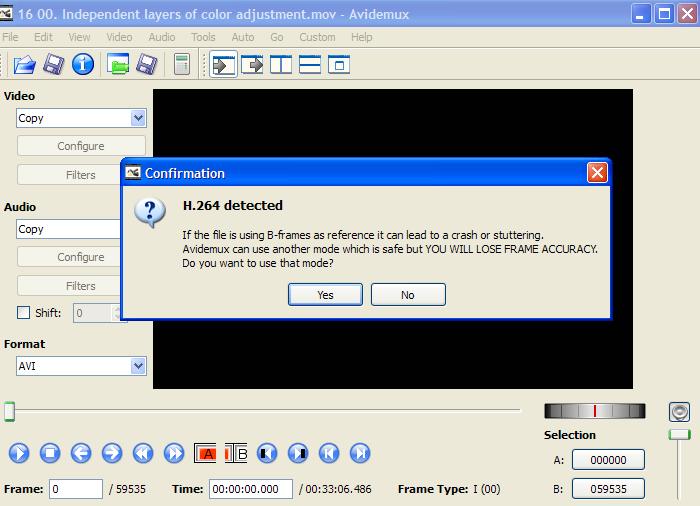Click the Save project floppy icon
Image resolution: width=700 pixels, height=506 pixels.
click(x=147, y=65)
